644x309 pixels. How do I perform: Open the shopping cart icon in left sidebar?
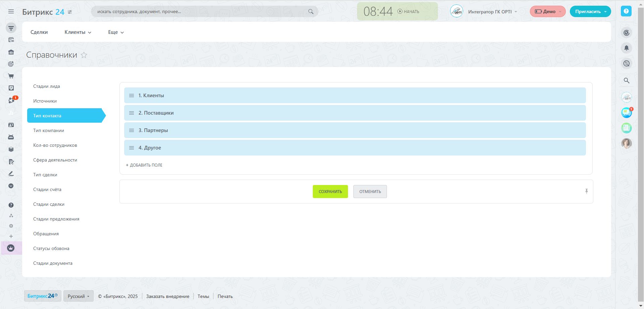[x=11, y=76]
